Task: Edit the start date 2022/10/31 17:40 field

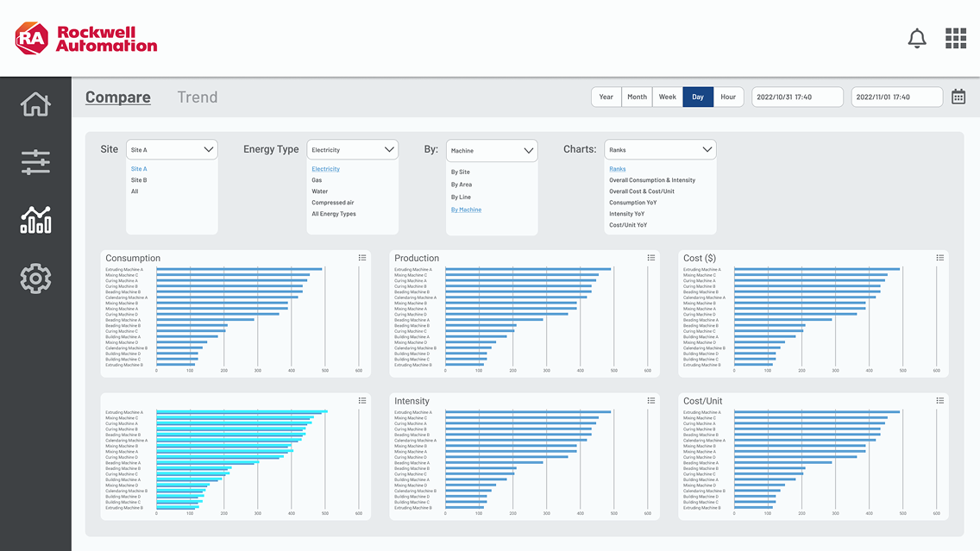Action: click(x=797, y=97)
